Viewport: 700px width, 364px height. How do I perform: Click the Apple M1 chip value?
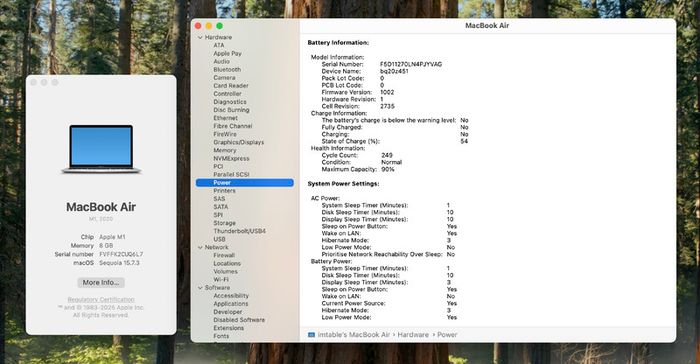(112, 237)
